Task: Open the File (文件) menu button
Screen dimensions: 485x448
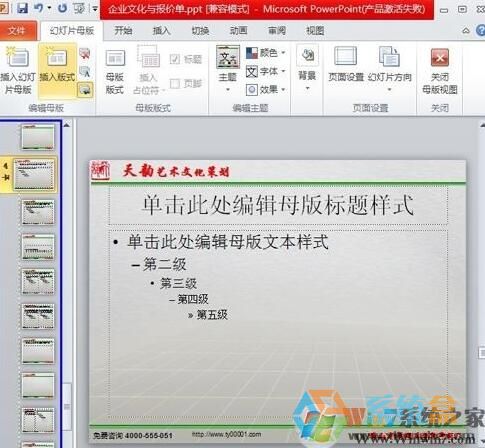Action: pos(17,31)
